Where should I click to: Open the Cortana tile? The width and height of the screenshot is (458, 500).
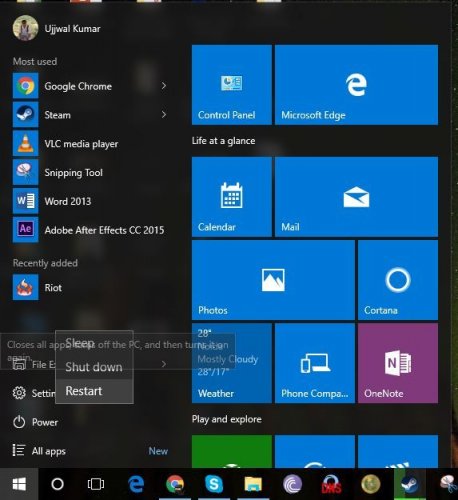pyautogui.click(x=398, y=280)
